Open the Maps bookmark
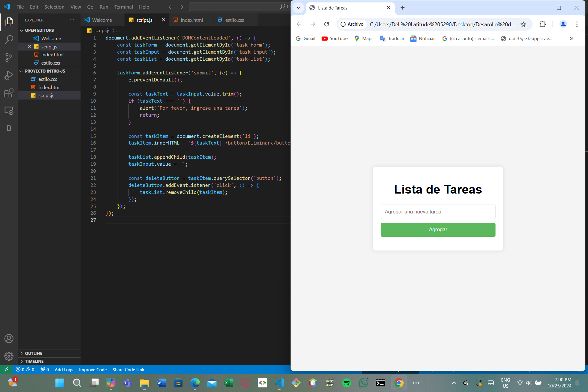 [364, 38]
